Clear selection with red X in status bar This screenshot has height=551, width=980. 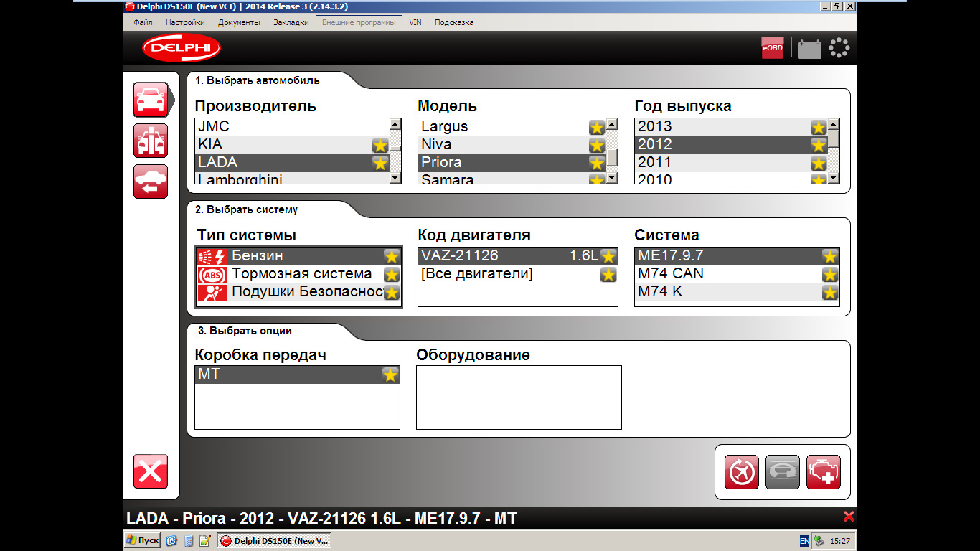849,517
